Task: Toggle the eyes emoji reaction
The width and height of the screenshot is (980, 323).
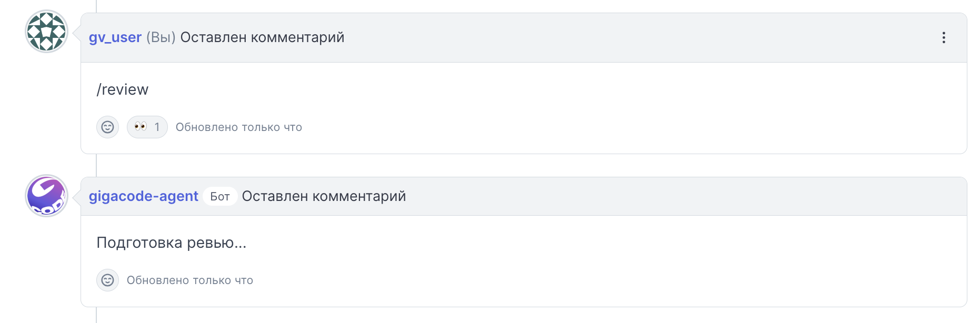Action: point(147,127)
